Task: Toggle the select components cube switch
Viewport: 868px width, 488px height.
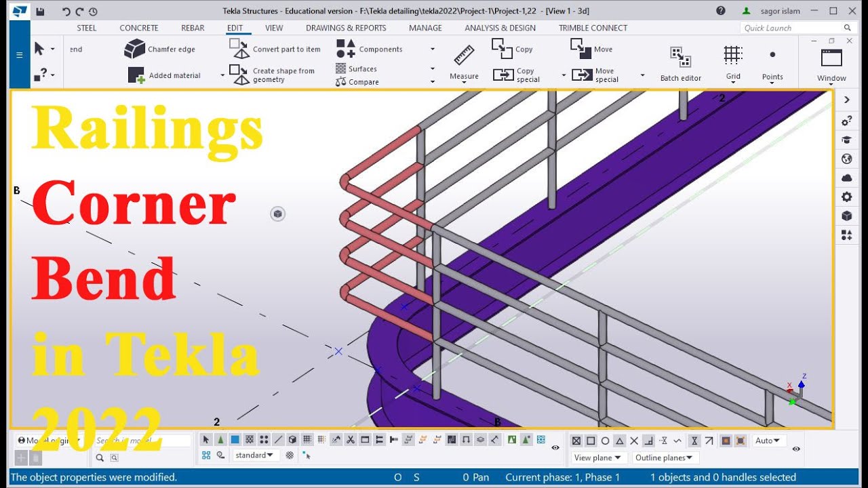Action: [x=292, y=440]
